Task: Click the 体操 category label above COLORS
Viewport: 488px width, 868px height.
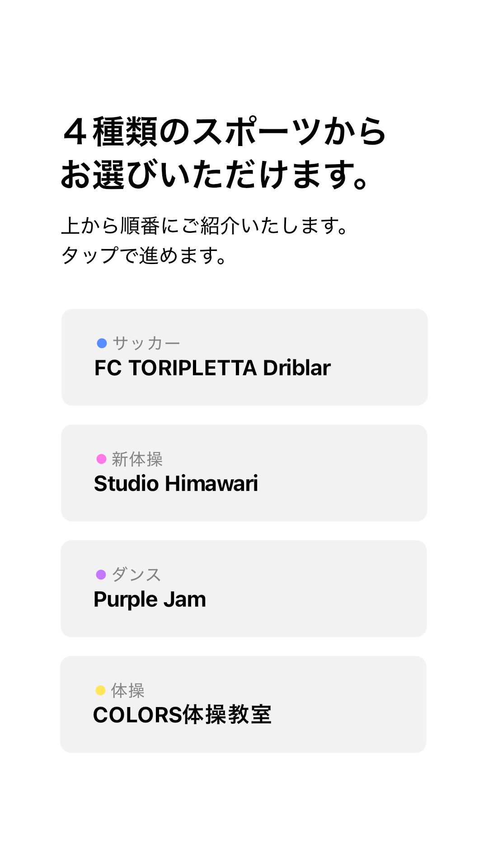Action: [128, 690]
